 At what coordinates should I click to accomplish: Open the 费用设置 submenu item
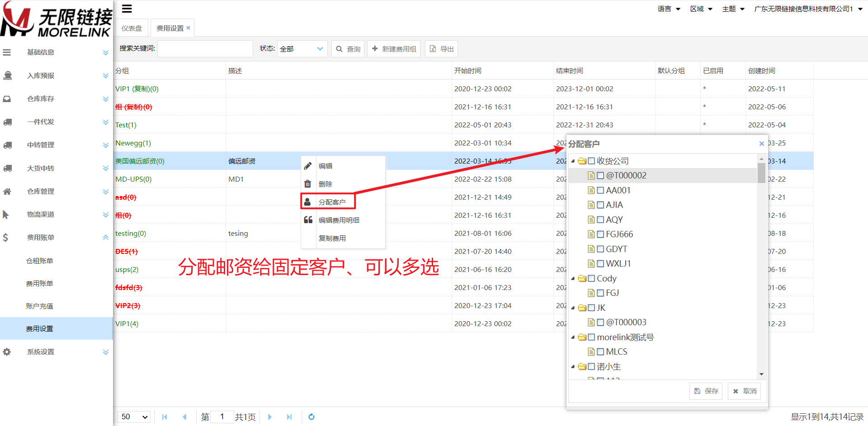pyautogui.click(x=56, y=328)
